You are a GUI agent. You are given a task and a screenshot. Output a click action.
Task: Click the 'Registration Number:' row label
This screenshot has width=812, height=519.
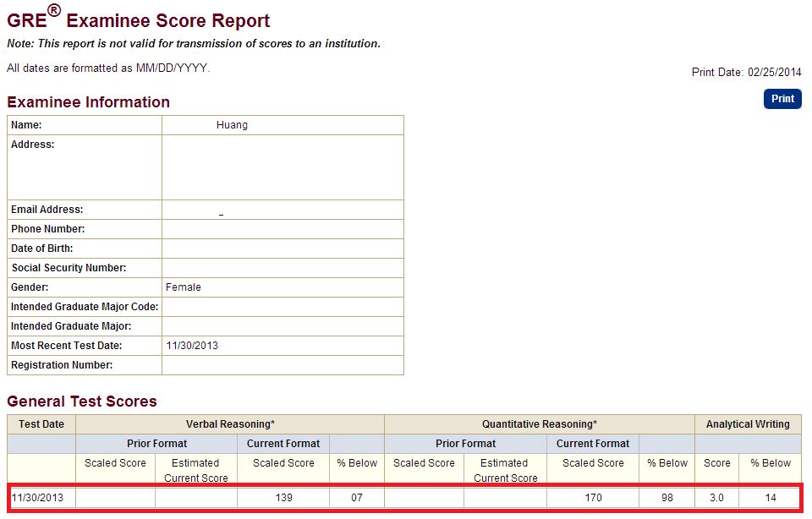coord(62,365)
